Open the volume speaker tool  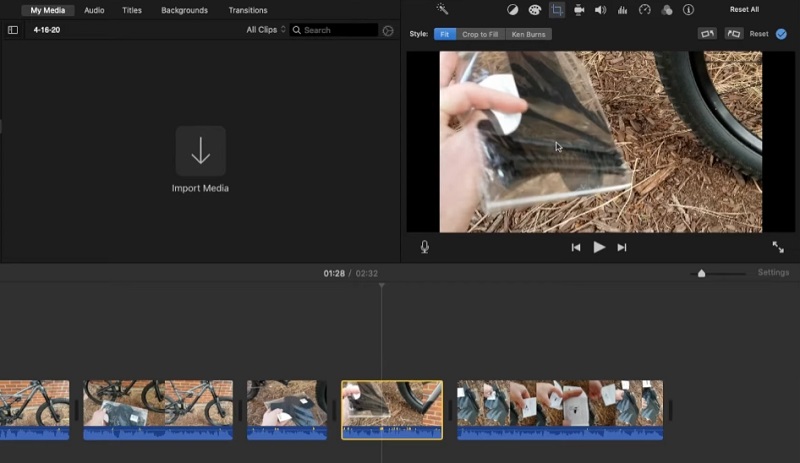[x=600, y=10]
